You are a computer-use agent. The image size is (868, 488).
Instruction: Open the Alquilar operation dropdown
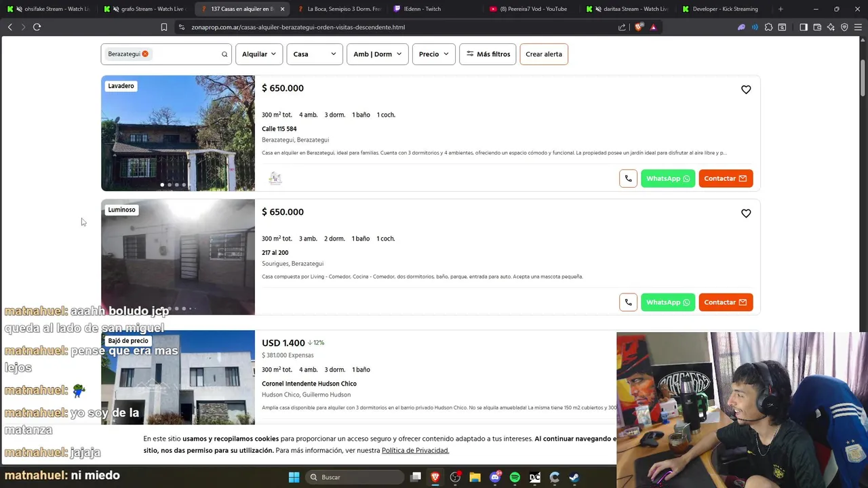pos(259,54)
